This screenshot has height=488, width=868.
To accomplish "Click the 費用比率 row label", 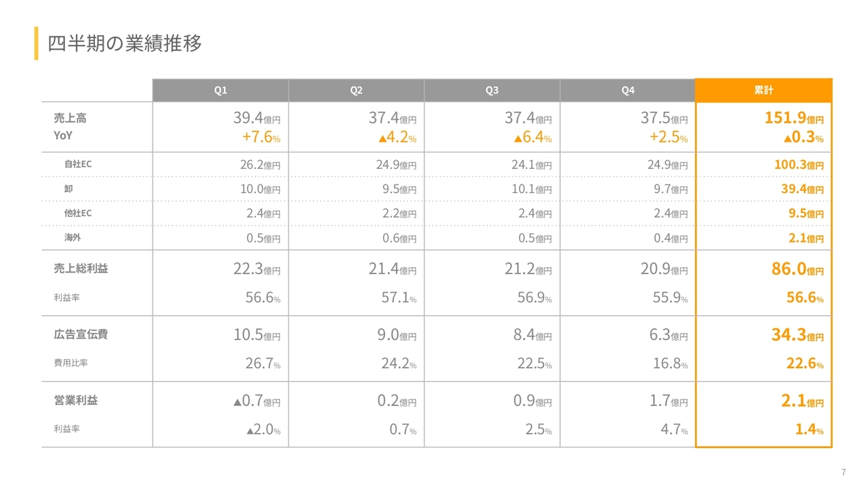I will (71, 363).
